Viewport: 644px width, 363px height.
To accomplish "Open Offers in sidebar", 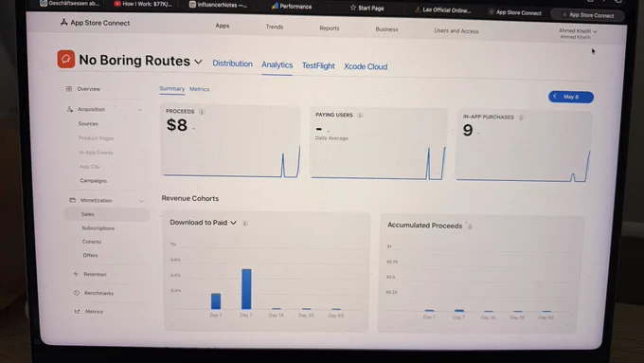I will point(90,255).
